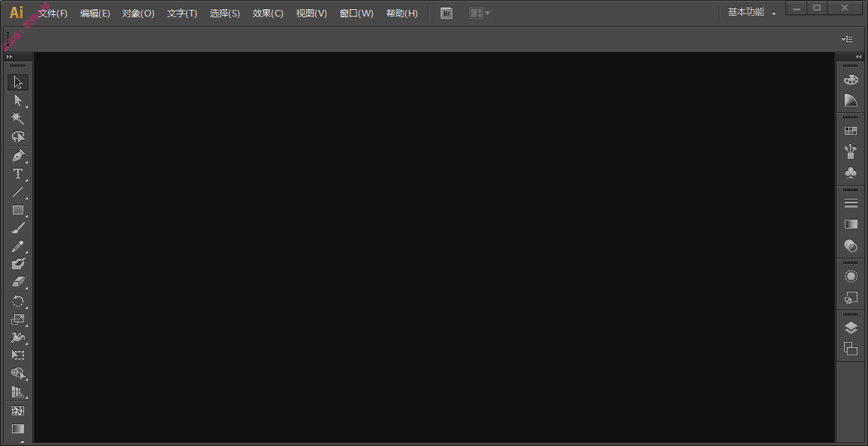This screenshot has height=446, width=868.
Task: Open the 窗口(W) menu
Action: click(356, 13)
